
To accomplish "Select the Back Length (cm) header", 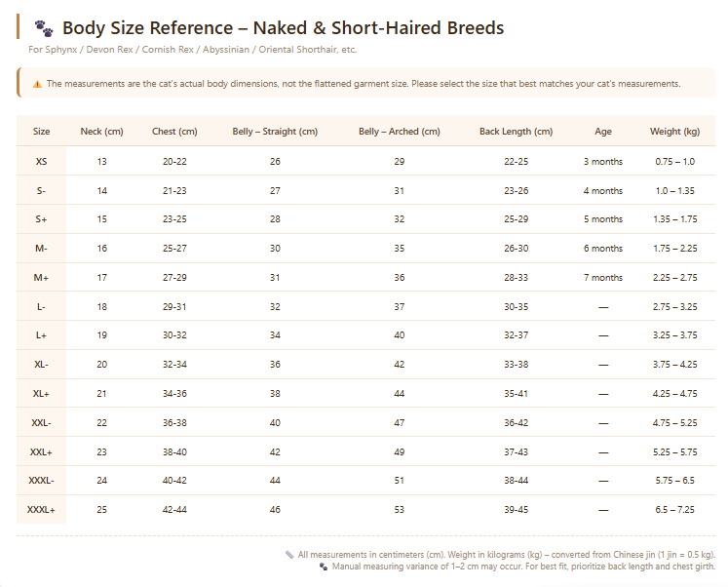I will point(516,132).
